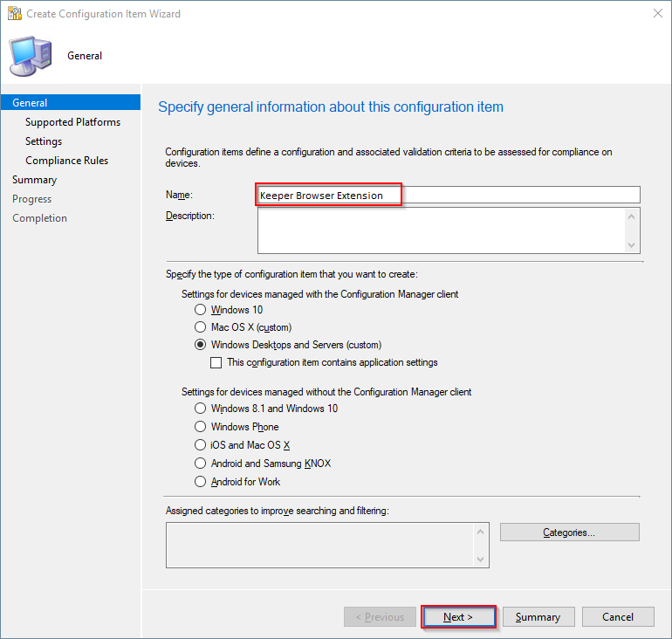
Task: Open the Categories dialog
Action: pyautogui.click(x=569, y=532)
